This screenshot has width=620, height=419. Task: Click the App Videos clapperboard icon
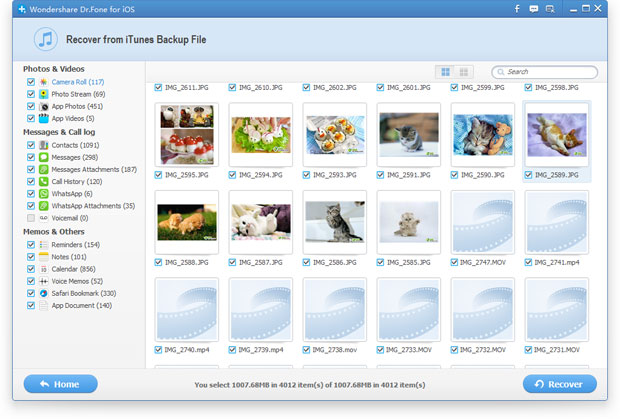coord(43,118)
